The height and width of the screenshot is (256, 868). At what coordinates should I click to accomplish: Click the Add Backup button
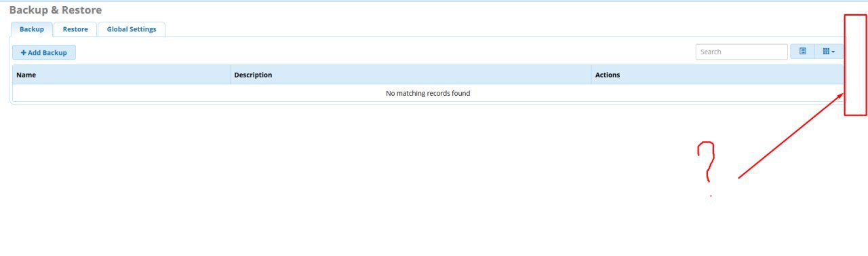point(44,52)
